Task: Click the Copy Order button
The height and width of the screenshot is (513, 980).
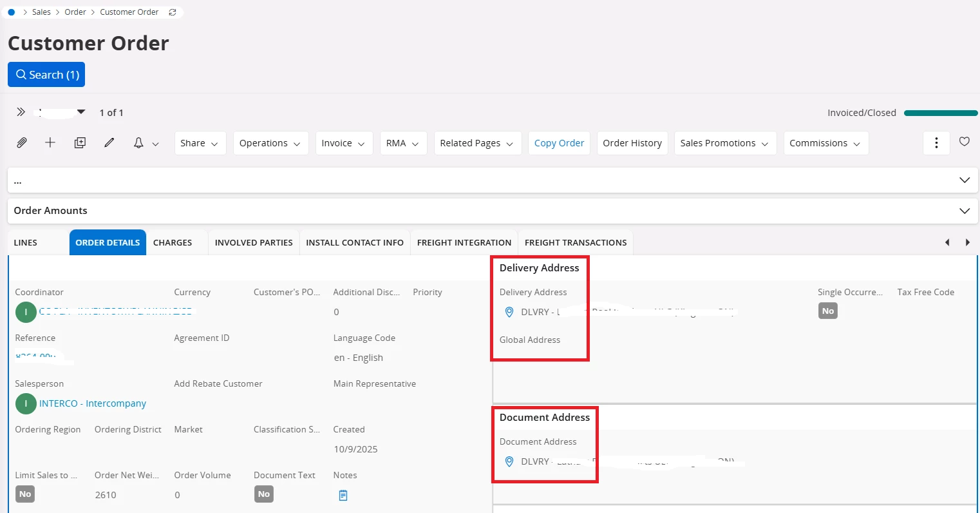Action: pos(559,143)
